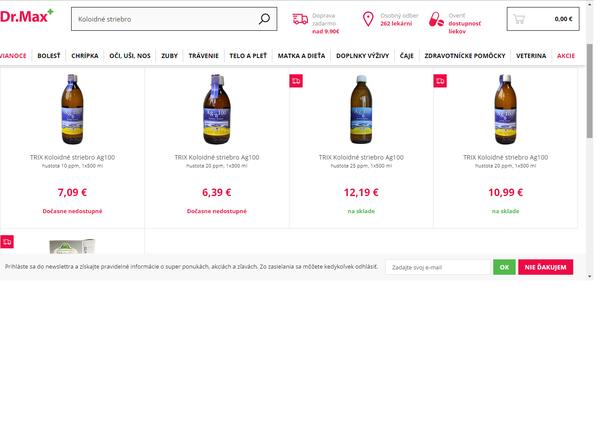Click the free delivery truck icon
The height and width of the screenshot is (422, 600).
click(300, 18)
